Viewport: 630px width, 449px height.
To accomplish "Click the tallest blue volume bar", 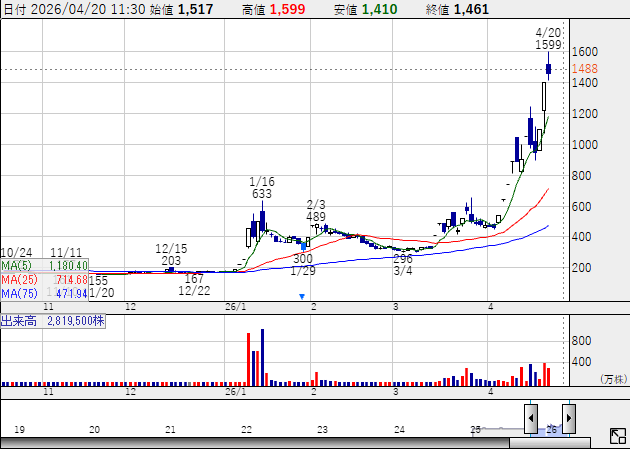I will pyautogui.click(x=262, y=357).
